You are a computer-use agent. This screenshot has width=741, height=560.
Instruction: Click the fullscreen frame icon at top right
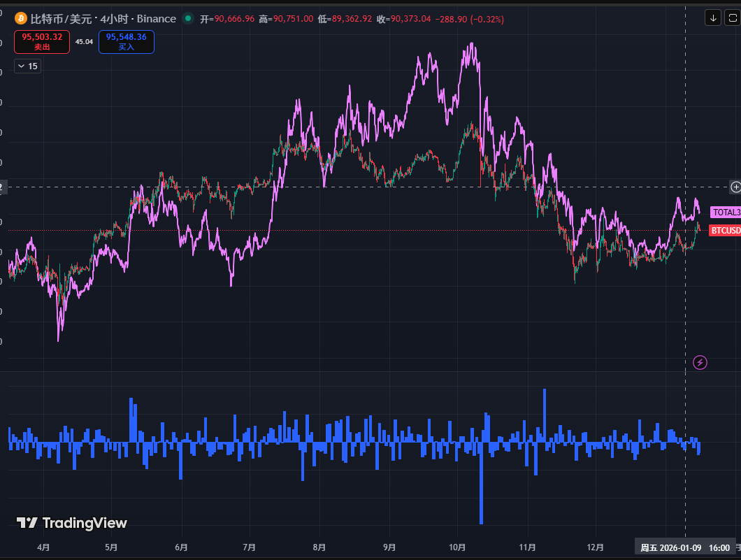point(732,17)
